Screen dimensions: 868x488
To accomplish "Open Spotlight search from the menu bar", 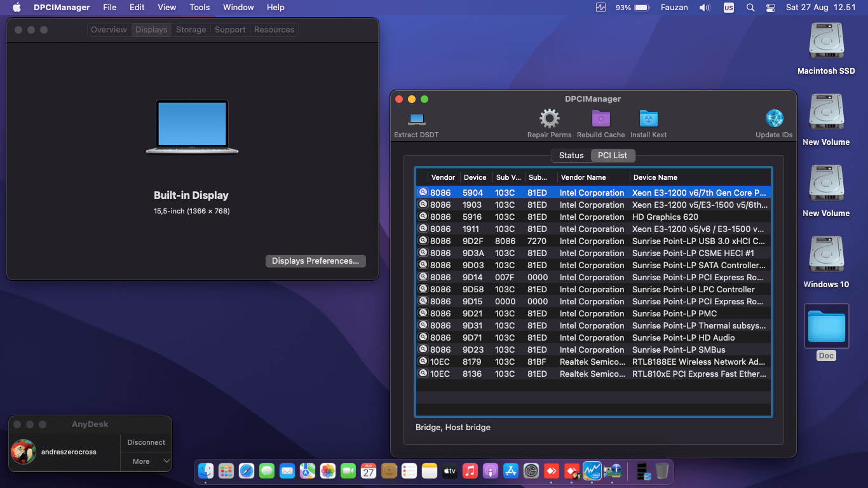I will pos(750,7).
